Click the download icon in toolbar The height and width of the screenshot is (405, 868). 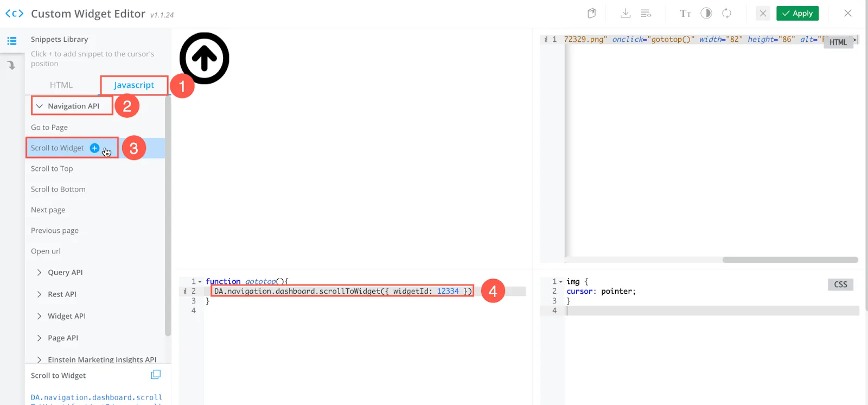click(626, 13)
